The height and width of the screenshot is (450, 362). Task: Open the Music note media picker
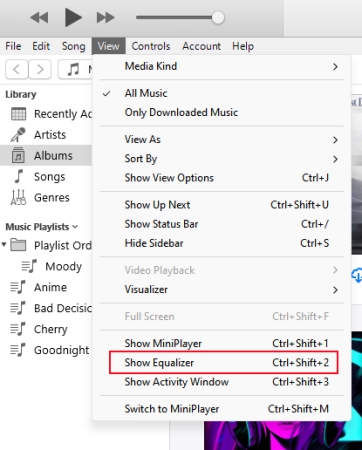point(75,69)
